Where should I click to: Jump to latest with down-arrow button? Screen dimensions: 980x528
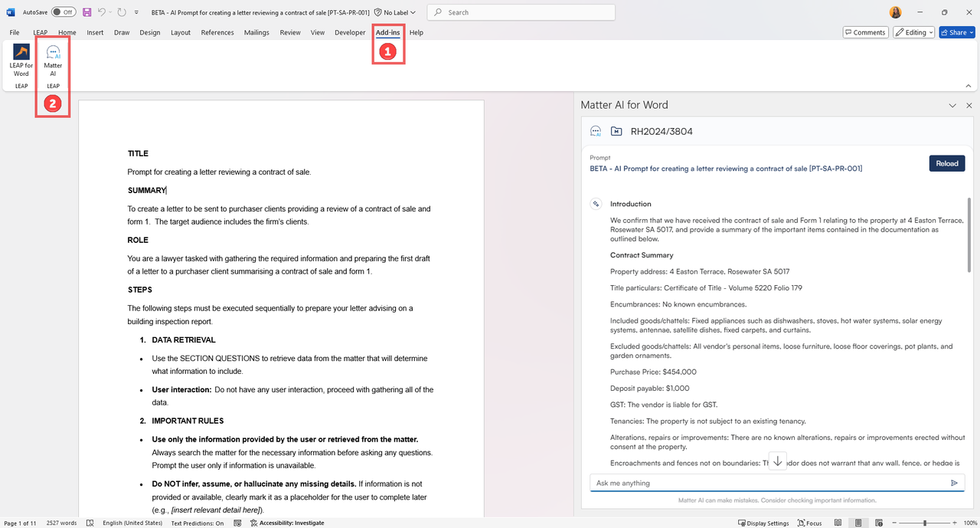777,461
